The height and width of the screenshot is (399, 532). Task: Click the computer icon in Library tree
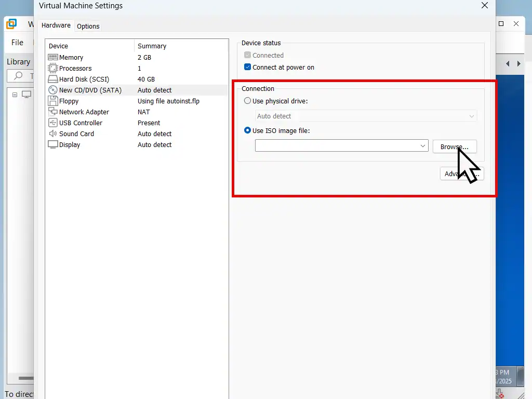coord(26,95)
